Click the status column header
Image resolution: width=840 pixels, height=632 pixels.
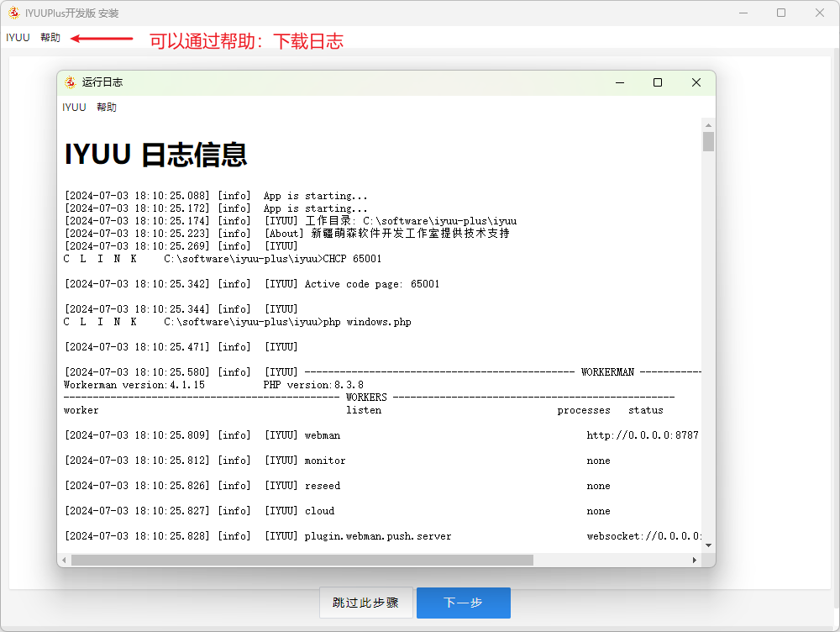pyautogui.click(x=645, y=410)
